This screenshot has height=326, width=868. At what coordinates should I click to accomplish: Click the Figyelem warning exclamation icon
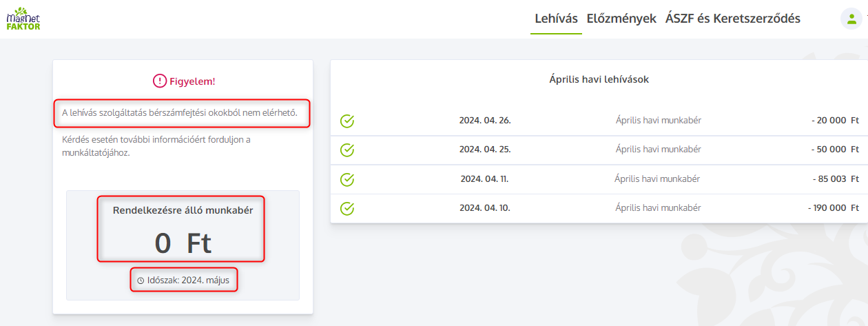pyautogui.click(x=160, y=81)
